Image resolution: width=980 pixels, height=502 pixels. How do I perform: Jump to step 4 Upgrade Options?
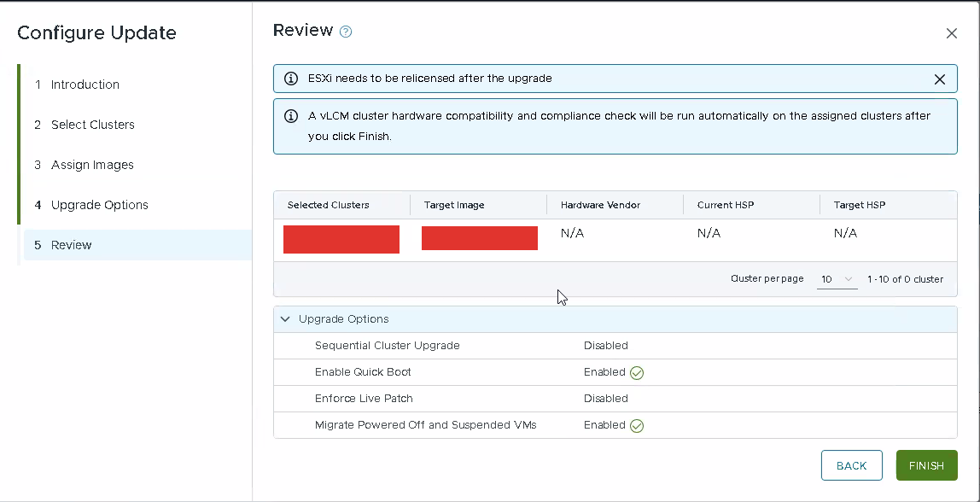coord(99,205)
